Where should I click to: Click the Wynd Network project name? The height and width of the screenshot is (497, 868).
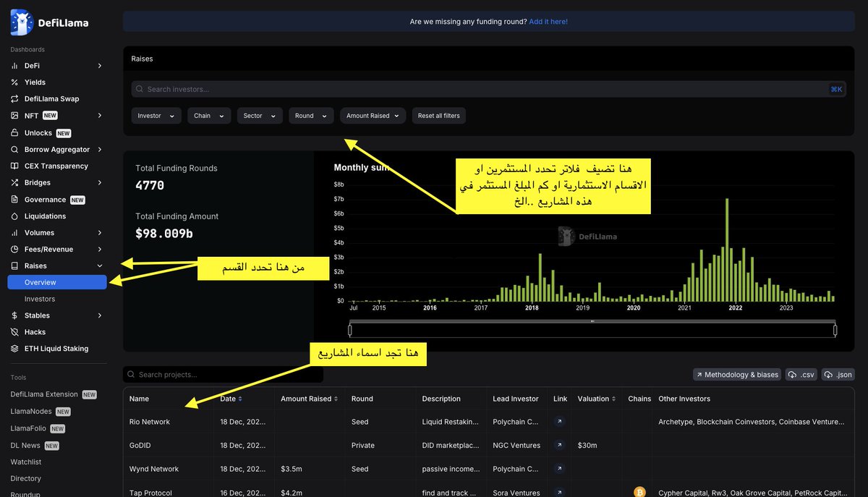click(154, 469)
